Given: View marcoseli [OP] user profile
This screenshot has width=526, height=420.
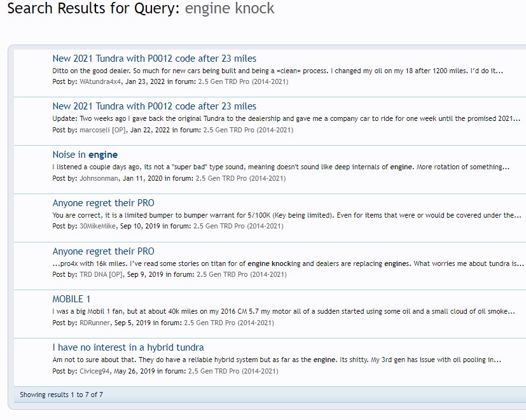Looking at the screenshot, I should (x=102, y=130).
